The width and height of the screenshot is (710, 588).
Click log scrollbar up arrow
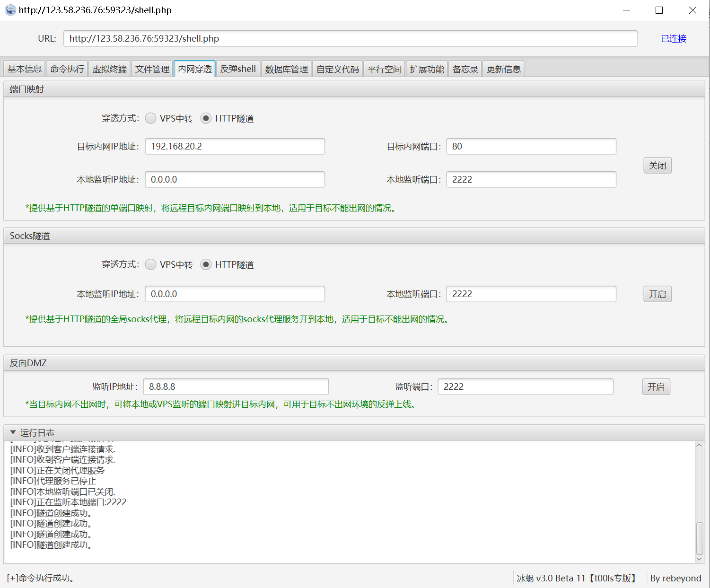click(x=700, y=446)
